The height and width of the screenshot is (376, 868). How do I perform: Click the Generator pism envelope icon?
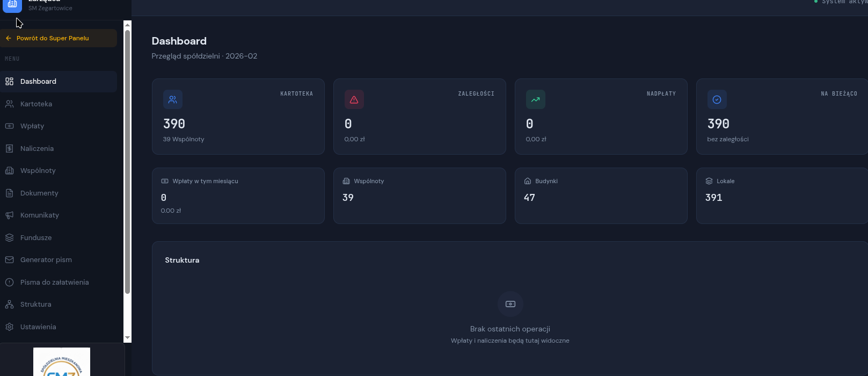tap(9, 260)
